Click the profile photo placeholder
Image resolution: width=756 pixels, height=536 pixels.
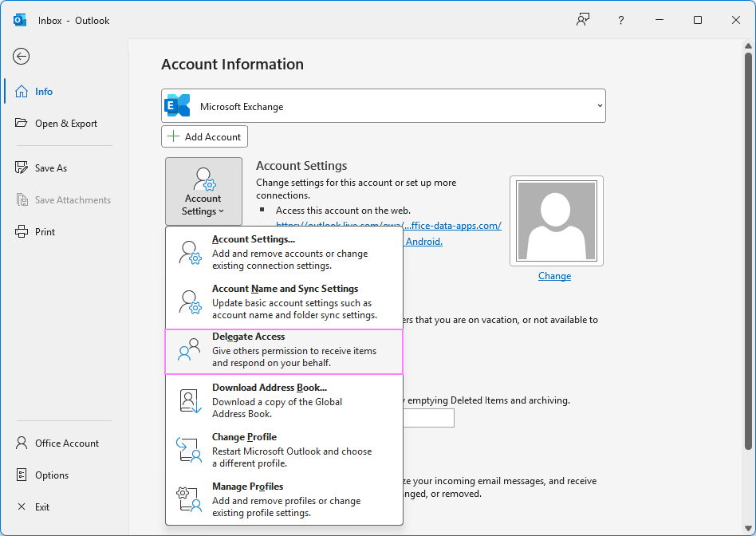[x=557, y=221]
